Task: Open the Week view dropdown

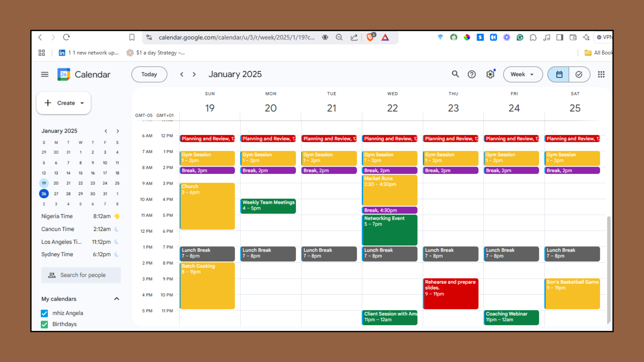Action: 522,74
